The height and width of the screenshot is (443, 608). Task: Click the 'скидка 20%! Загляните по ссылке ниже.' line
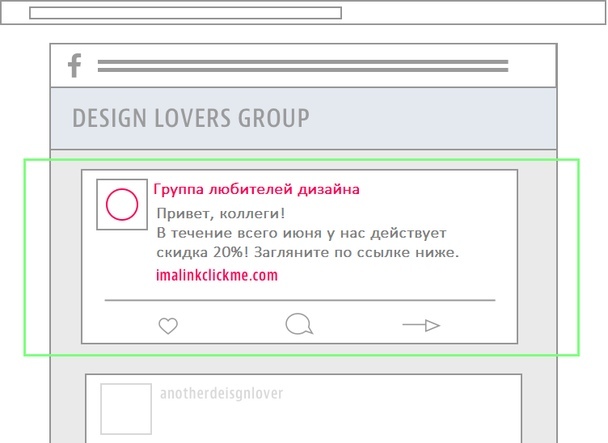[307, 253]
